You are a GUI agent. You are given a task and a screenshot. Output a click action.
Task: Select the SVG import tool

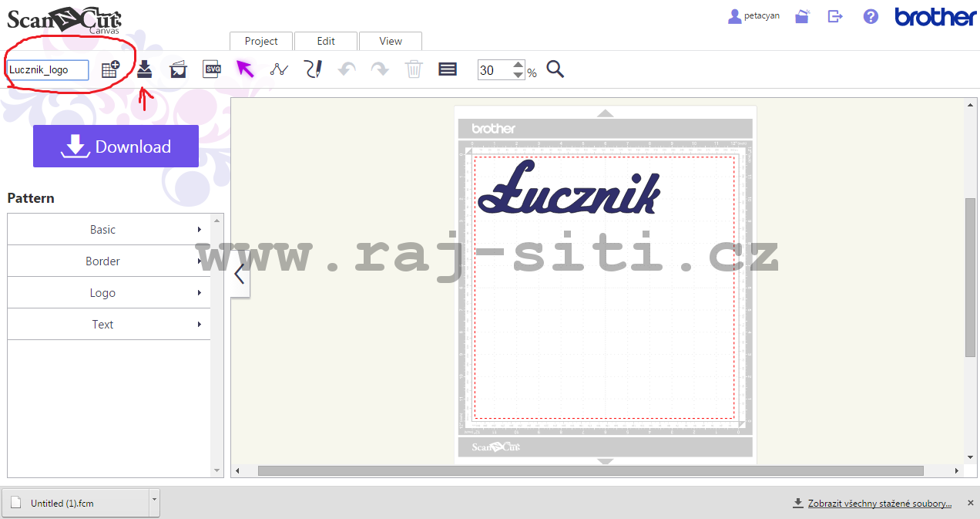211,69
